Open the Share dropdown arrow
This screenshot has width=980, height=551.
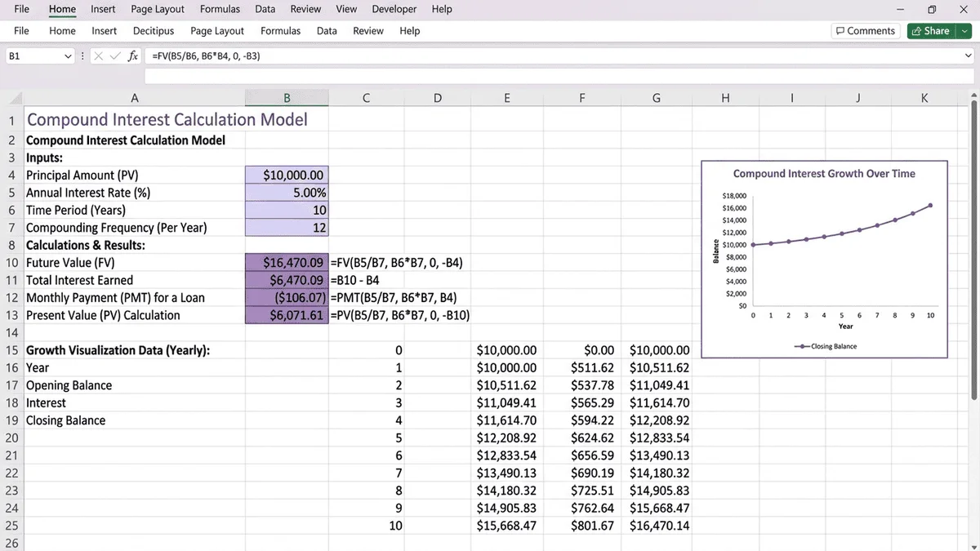(x=965, y=31)
